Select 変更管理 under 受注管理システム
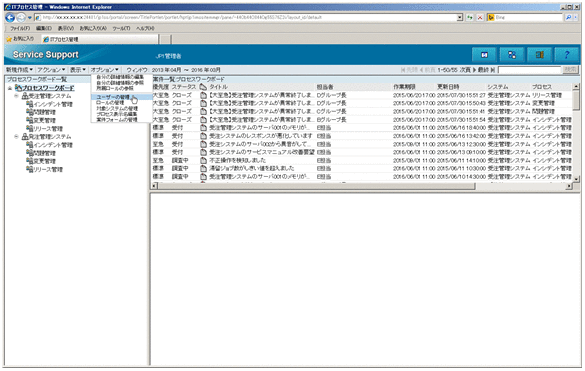 [x=45, y=121]
